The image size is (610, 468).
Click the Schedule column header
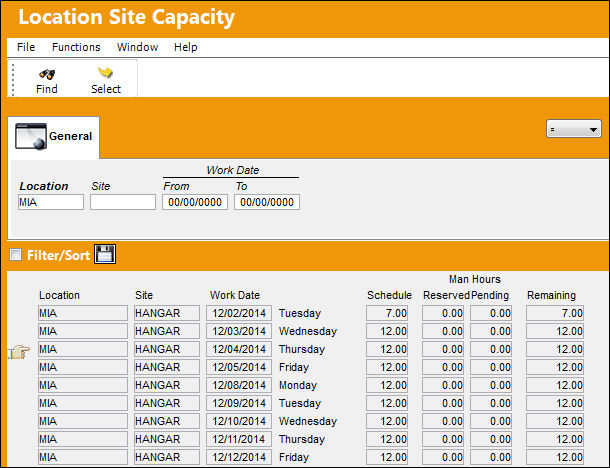[x=389, y=295]
